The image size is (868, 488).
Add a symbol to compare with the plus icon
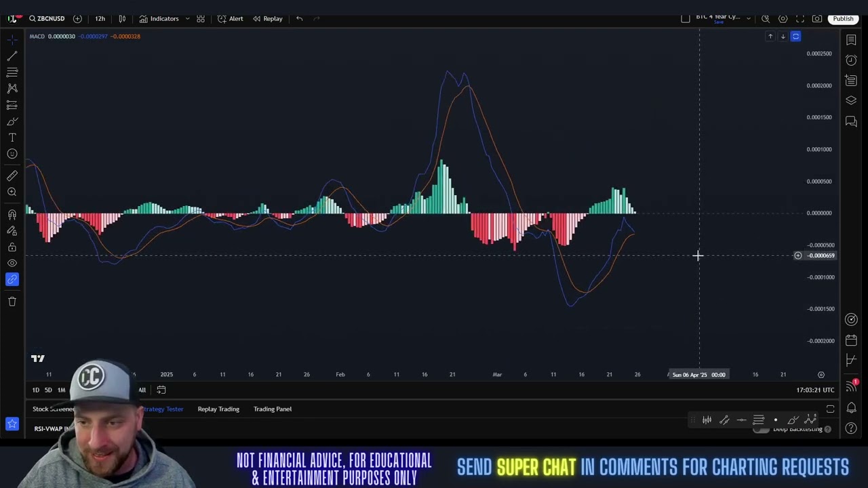(77, 18)
